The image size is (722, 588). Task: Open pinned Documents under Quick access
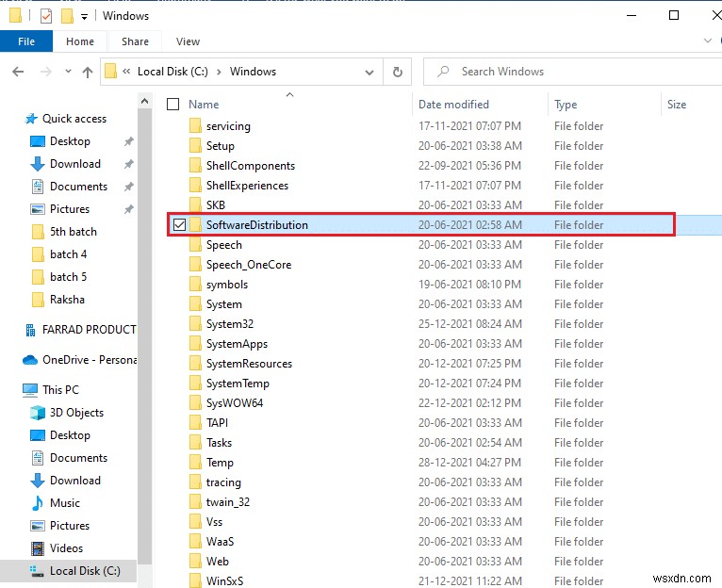tap(78, 187)
